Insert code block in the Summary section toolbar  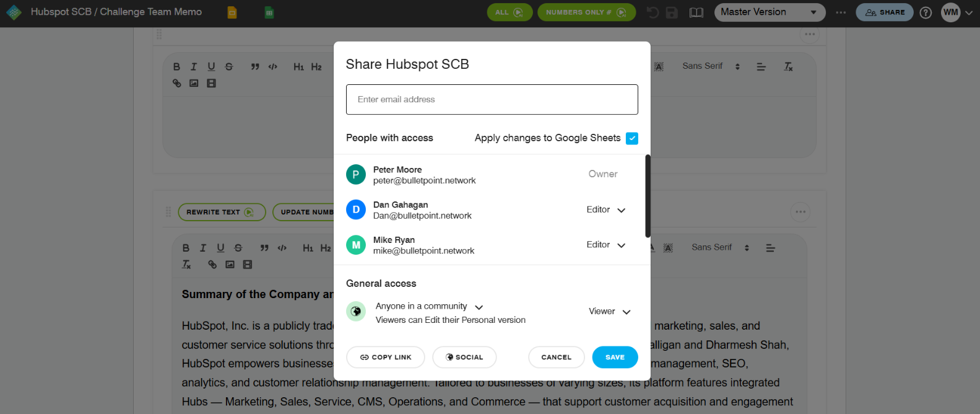pyautogui.click(x=282, y=248)
